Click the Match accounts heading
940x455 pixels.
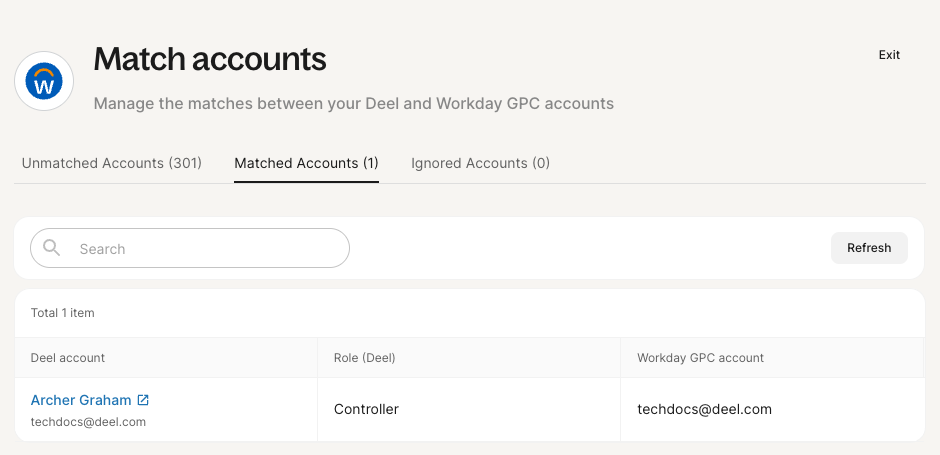pos(210,59)
